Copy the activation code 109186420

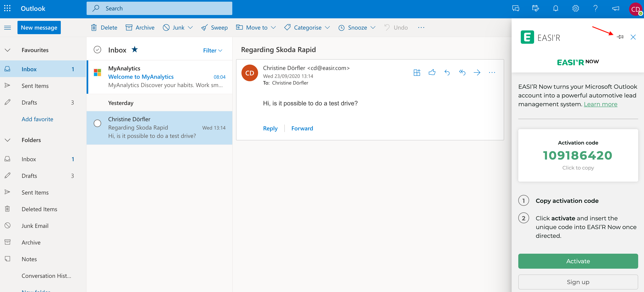(578, 155)
